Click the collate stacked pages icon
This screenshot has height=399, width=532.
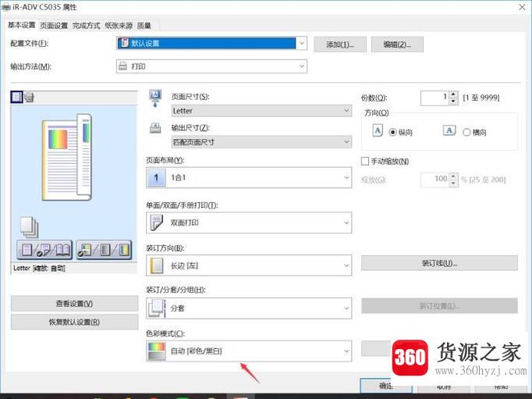(x=157, y=308)
